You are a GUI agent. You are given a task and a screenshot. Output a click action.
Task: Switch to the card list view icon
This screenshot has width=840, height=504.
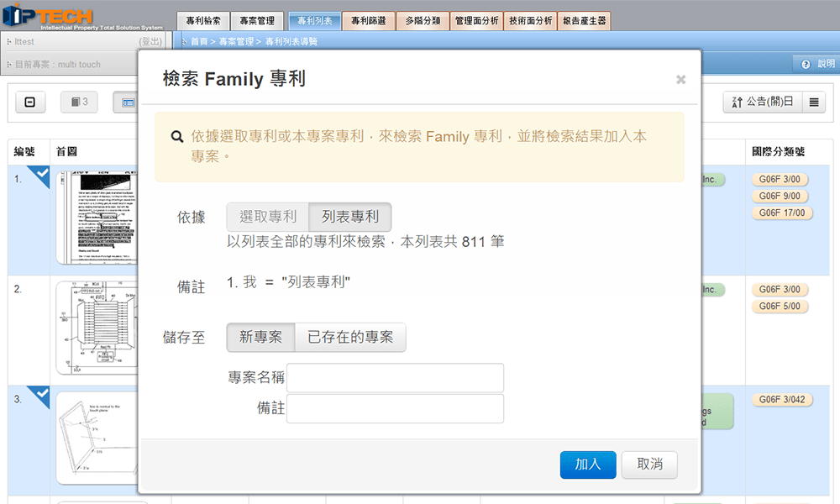pos(127,102)
